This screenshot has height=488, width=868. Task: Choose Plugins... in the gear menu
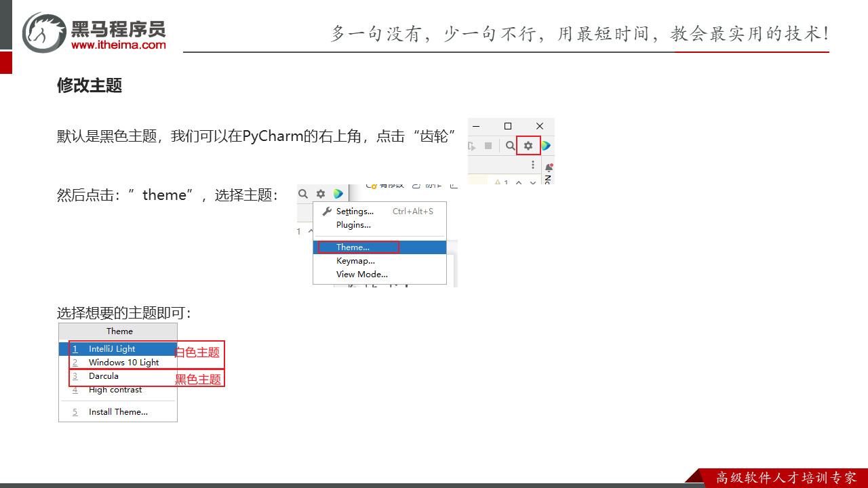click(x=353, y=225)
